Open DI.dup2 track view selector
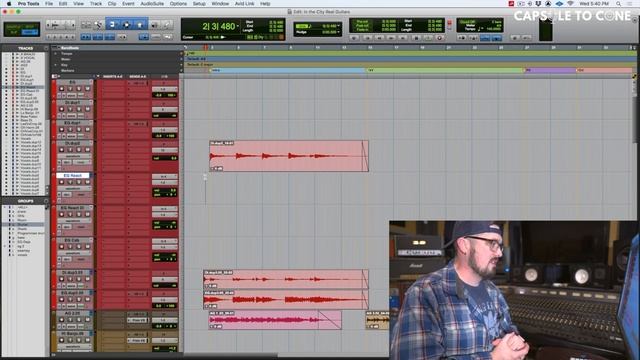The image size is (640, 360). [73, 156]
